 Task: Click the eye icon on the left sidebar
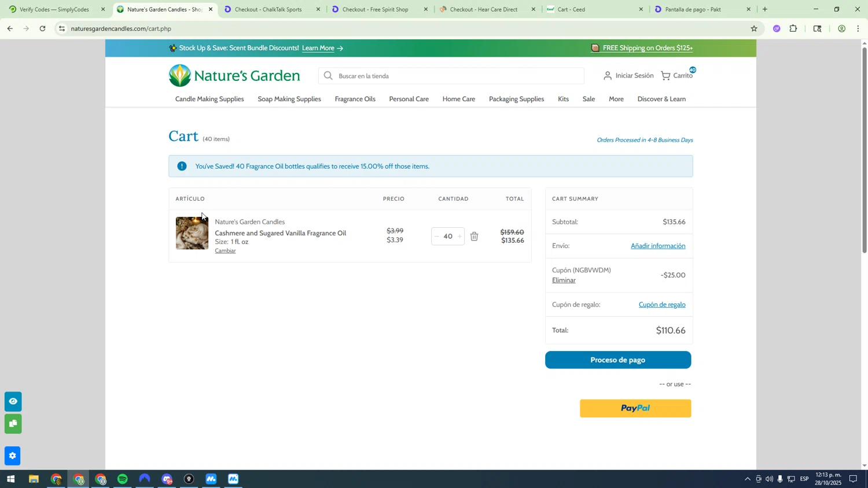pyautogui.click(x=13, y=401)
